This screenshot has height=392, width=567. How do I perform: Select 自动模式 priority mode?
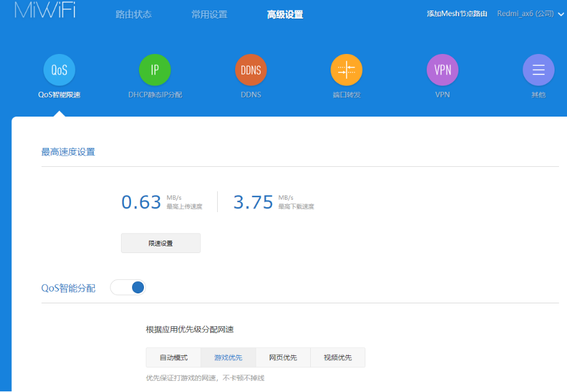[173, 358]
